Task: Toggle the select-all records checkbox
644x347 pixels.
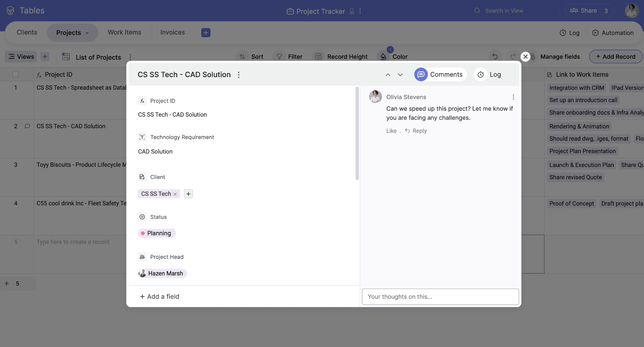Action: (x=16, y=74)
